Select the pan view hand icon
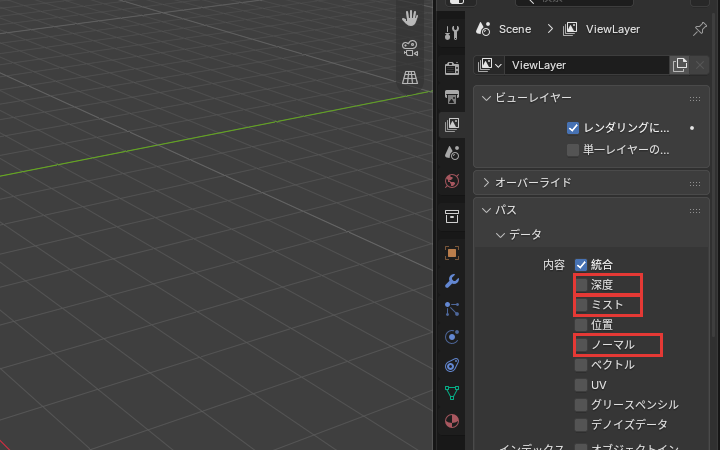Image resolution: width=720 pixels, height=450 pixels. [410, 18]
